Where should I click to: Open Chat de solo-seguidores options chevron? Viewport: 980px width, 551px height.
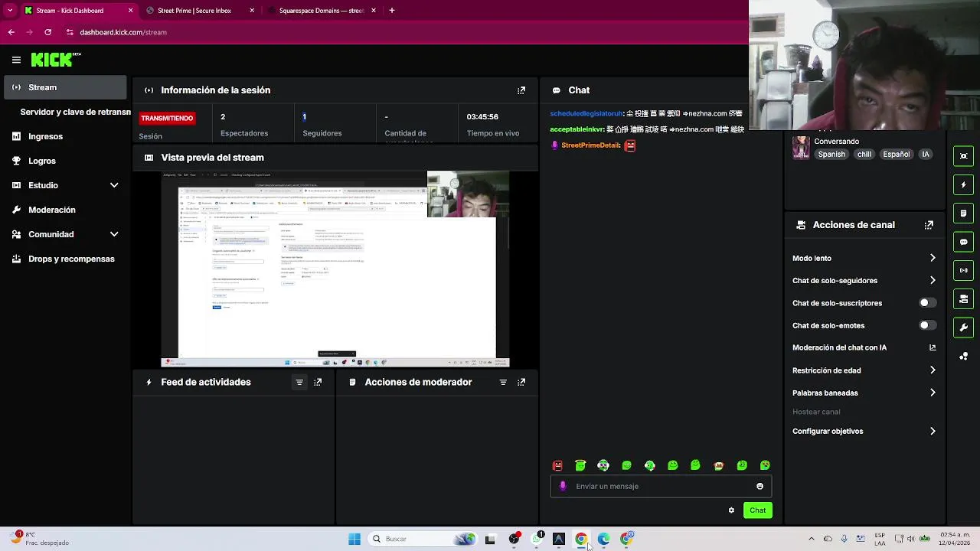[x=932, y=281]
